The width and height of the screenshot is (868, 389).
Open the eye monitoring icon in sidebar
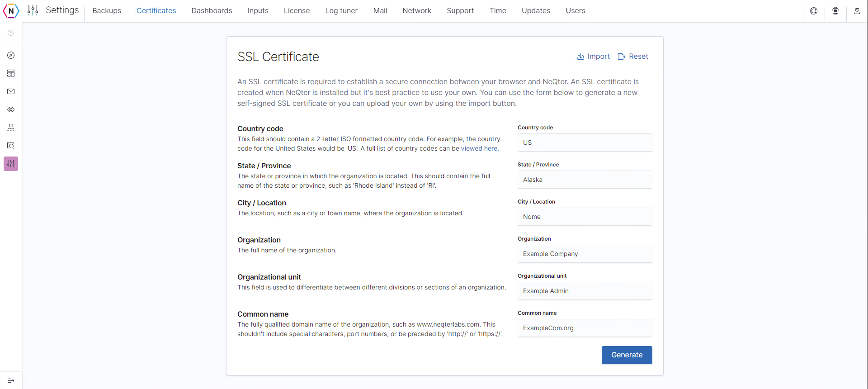coord(11,109)
